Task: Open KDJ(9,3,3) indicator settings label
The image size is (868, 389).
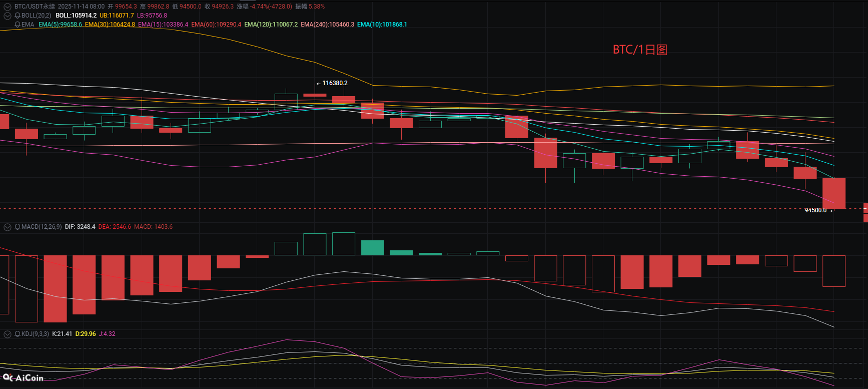Action: point(35,334)
